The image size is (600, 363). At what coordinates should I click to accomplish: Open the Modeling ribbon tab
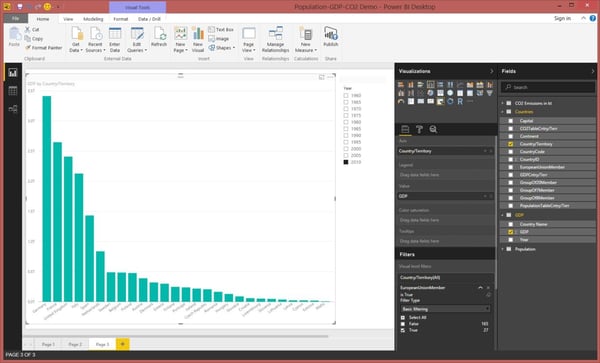tap(93, 19)
